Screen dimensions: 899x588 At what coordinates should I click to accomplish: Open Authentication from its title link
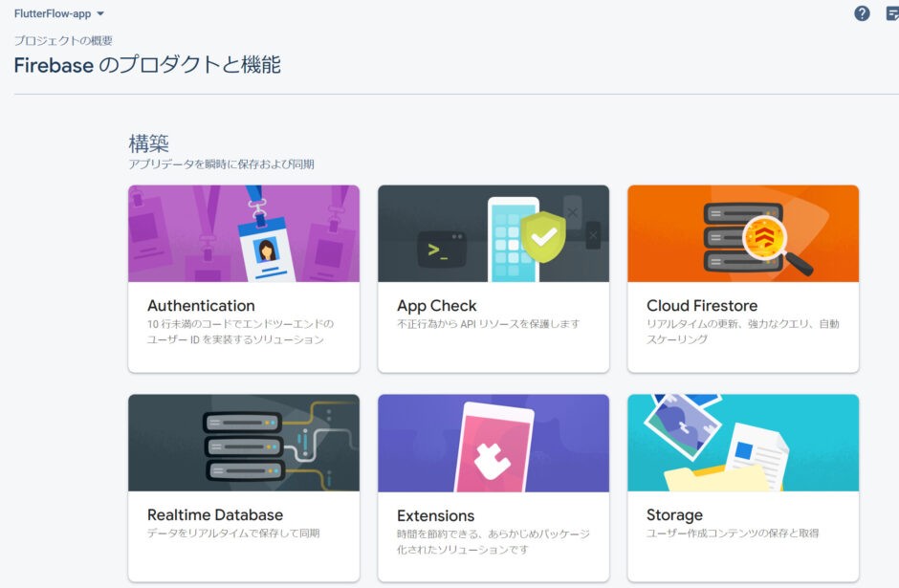(200, 305)
